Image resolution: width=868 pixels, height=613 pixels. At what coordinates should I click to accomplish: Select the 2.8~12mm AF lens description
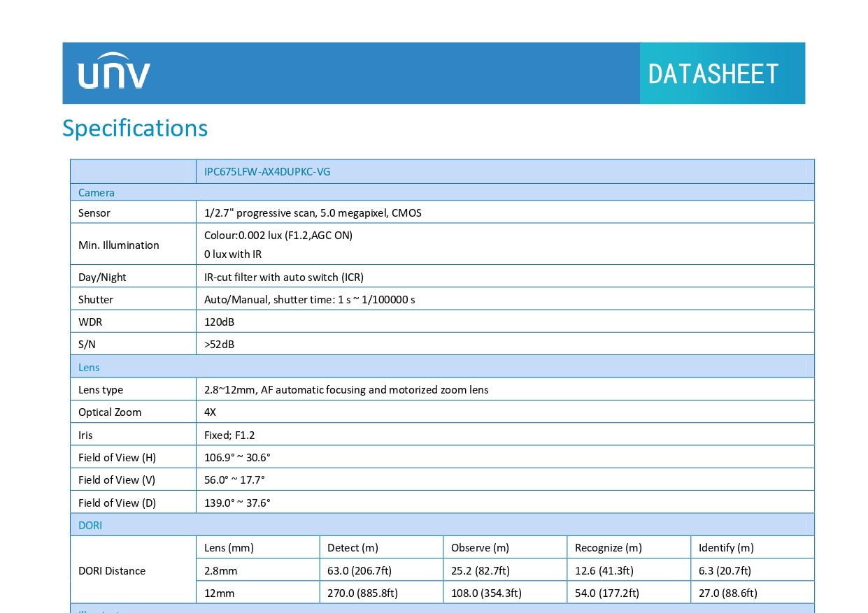(x=346, y=389)
